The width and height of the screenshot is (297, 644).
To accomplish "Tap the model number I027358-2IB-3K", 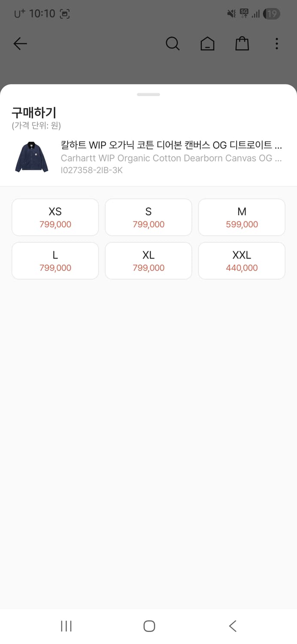I will (x=92, y=170).
